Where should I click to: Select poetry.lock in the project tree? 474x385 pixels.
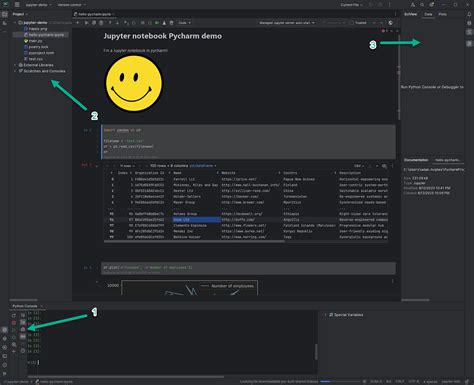tap(36, 47)
